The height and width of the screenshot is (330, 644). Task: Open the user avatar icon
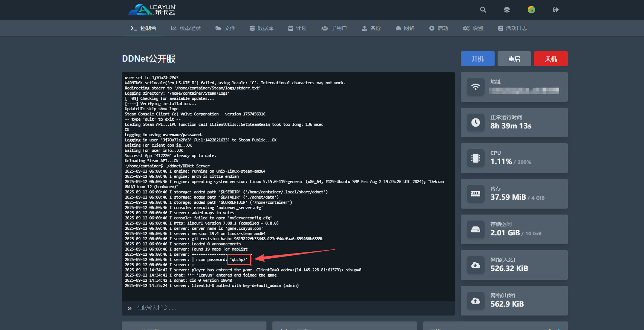531,10
